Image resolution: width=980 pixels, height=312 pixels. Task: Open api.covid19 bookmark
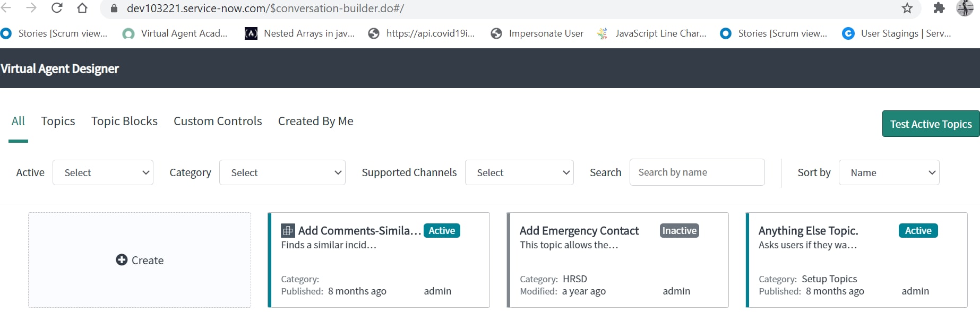422,33
